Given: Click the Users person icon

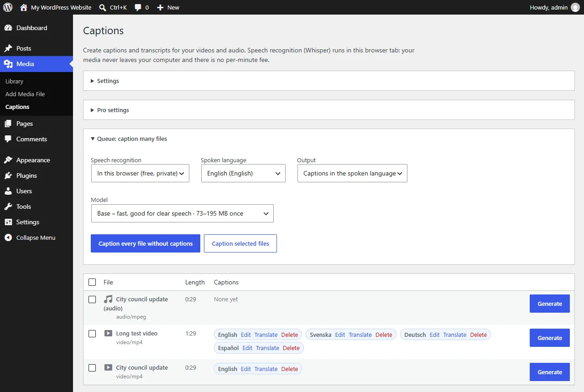Looking at the screenshot, I should click(x=8, y=191).
